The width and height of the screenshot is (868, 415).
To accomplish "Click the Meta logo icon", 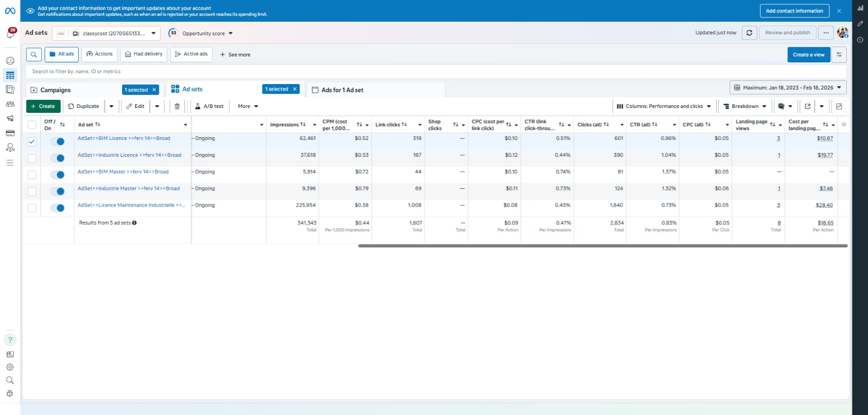I will click(10, 10).
